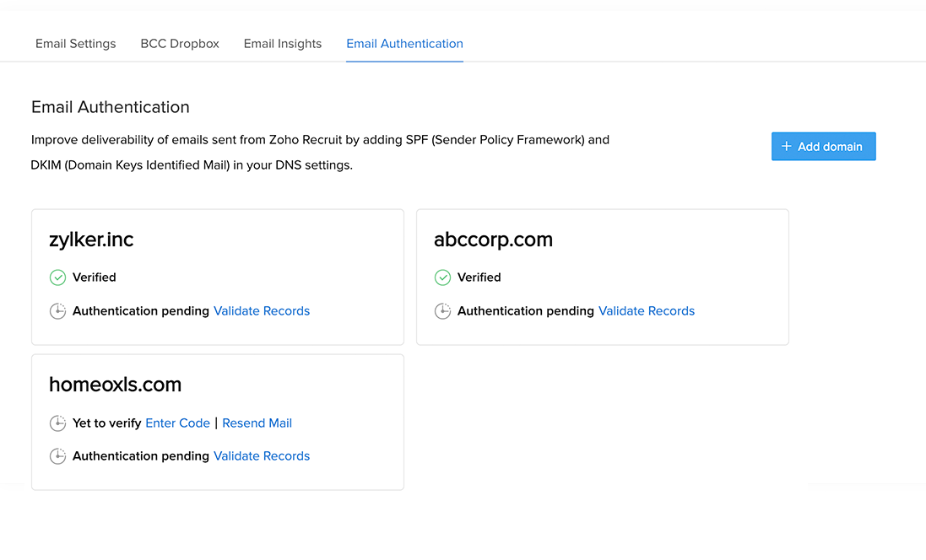Viewport: 926px width, 560px height.
Task: Select the homeoxls.com domain heading
Action: (115, 385)
